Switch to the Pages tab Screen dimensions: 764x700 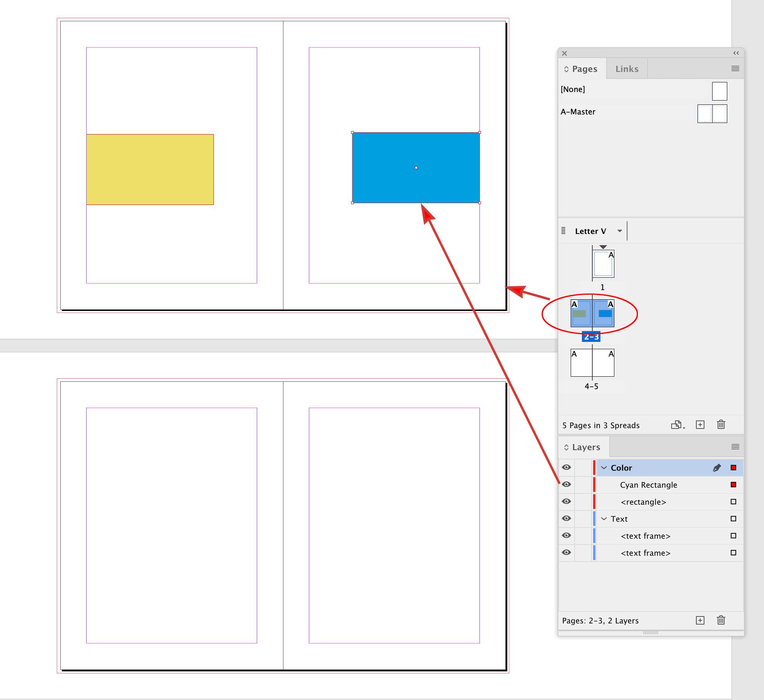pyautogui.click(x=585, y=68)
